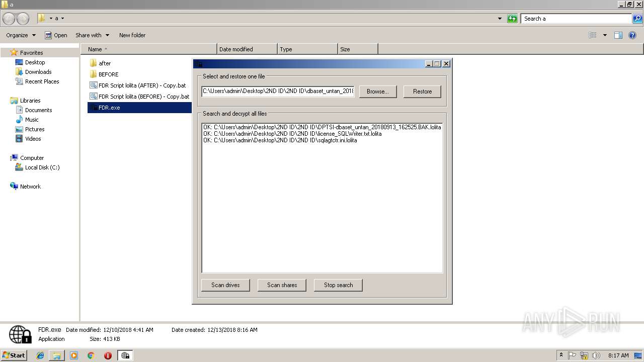The width and height of the screenshot is (644, 362).
Task: Click the Open toolbar button
Action: coord(56,35)
